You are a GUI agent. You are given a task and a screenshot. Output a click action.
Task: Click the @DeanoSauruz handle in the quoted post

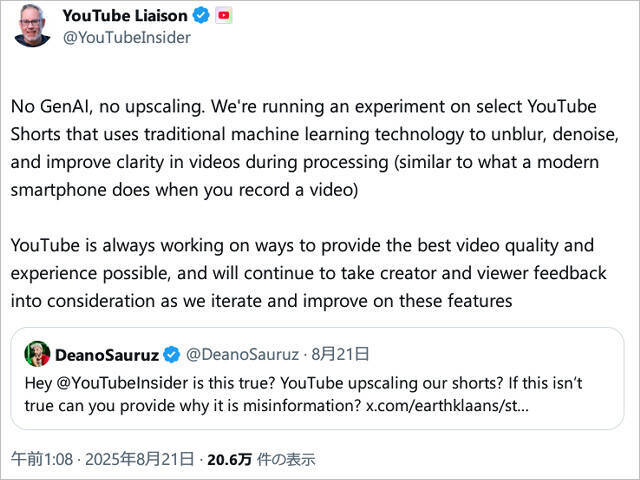pyautogui.click(x=243, y=354)
